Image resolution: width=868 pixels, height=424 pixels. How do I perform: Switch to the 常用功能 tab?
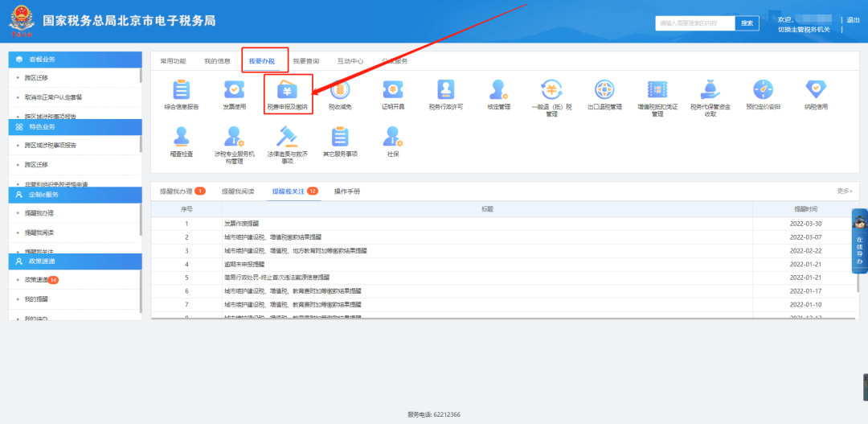point(173,61)
